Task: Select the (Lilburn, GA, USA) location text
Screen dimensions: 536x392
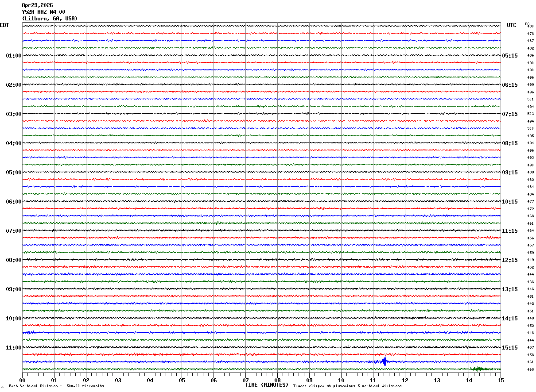Action: pyautogui.click(x=50, y=19)
